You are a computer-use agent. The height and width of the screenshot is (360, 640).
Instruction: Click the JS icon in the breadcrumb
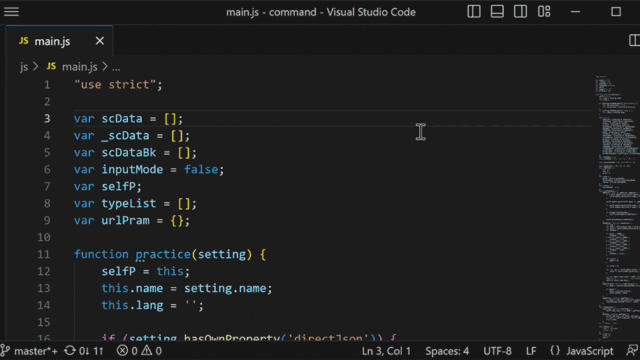51,66
